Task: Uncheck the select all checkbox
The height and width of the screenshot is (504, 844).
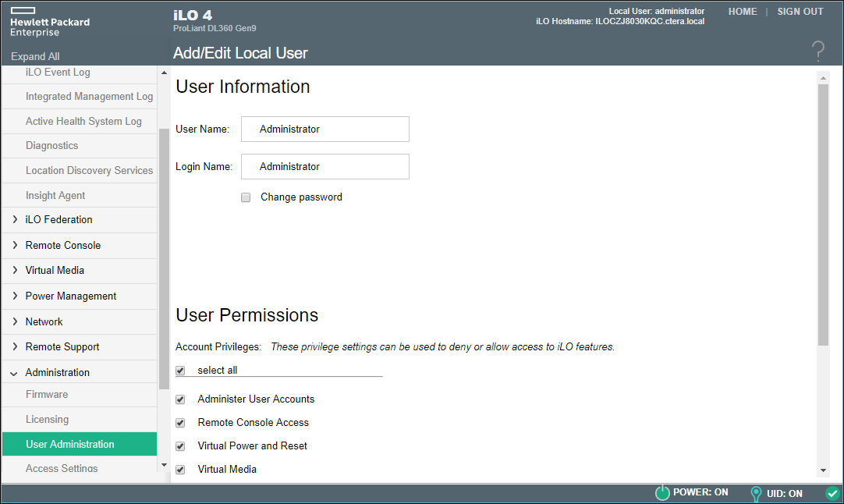Action: tap(180, 371)
